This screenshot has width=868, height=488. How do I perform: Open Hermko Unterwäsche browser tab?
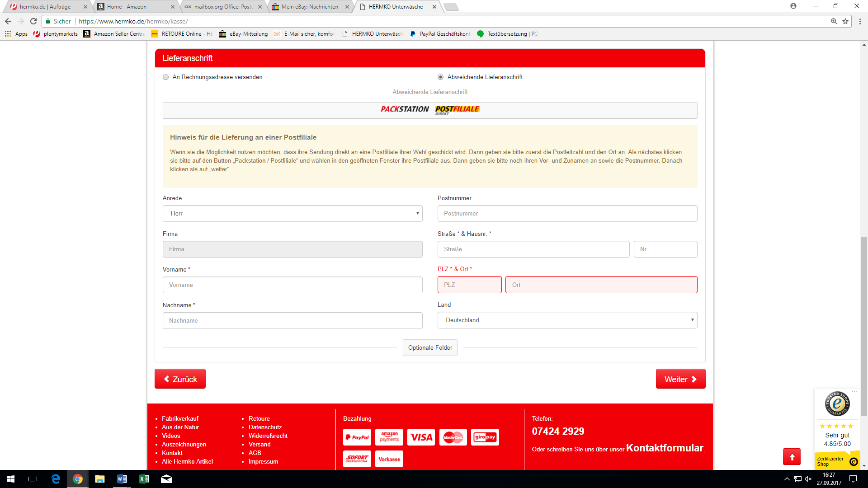click(400, 7)
